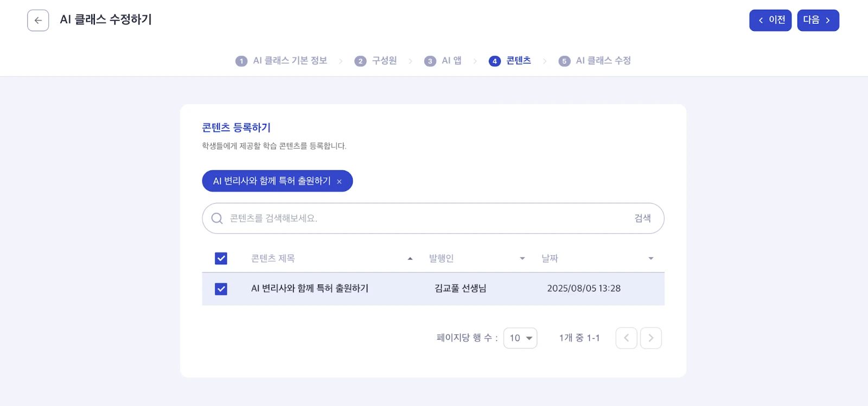Open rows-per-page dropdown showing 10
The height and width of the screenshot is (406, 868).
point(520,338)
